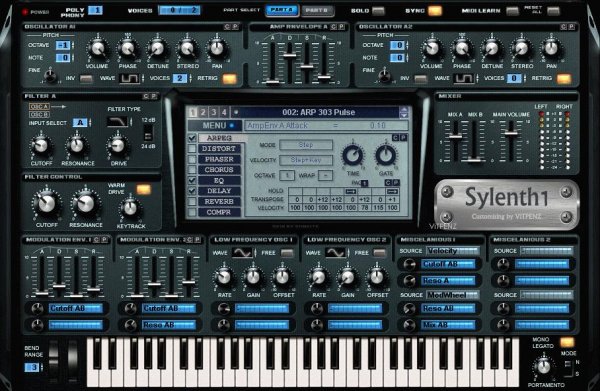This screenshot has height=391, width=600.
Task: Click the arpeggiator Gate knob
Action: point(386,155)
